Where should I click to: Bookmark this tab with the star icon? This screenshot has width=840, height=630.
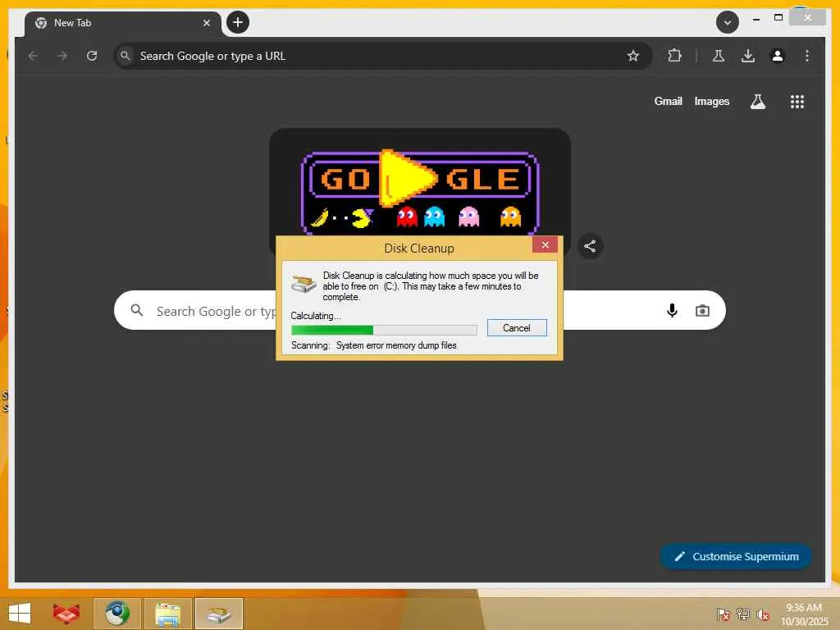pyautogui.click(x=633, y=56)
